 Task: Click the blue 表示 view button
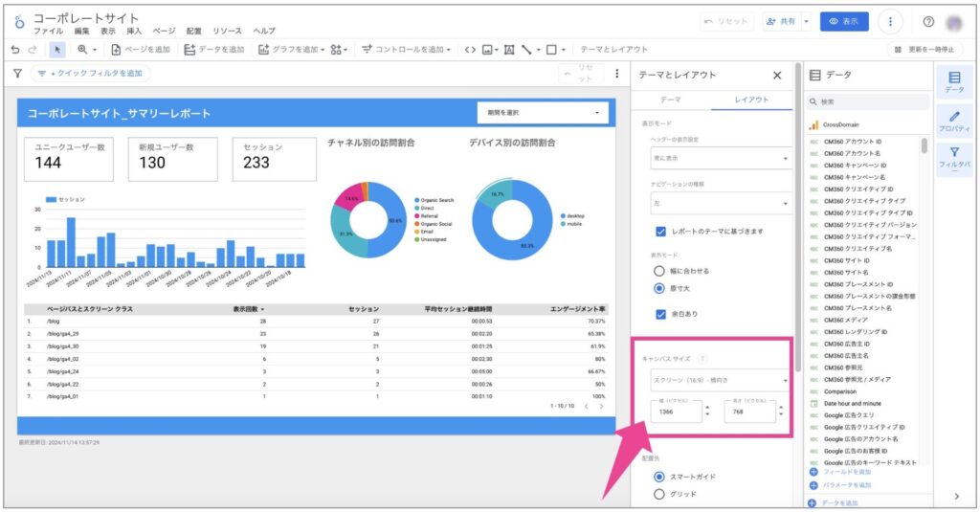pos(844,22)
